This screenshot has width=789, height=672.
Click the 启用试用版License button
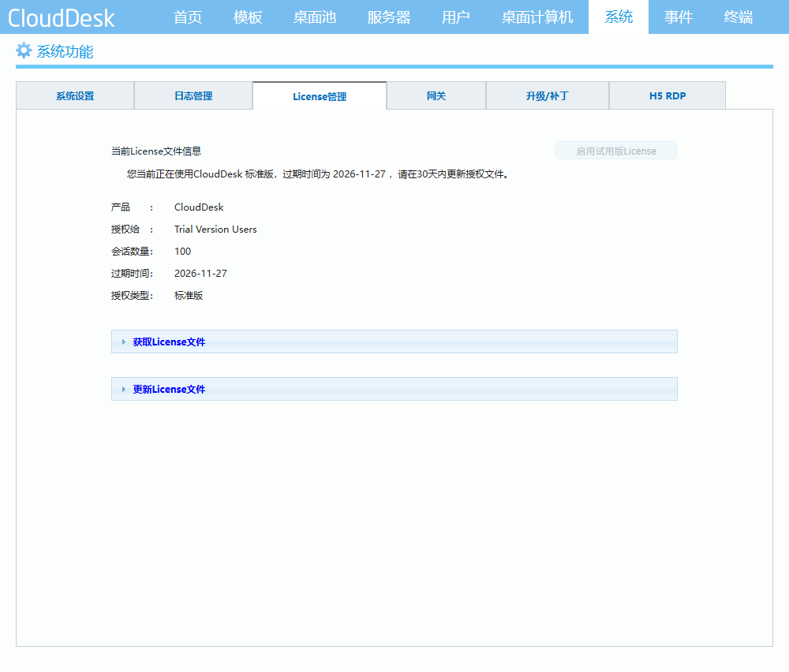click(x=616, y=151)
